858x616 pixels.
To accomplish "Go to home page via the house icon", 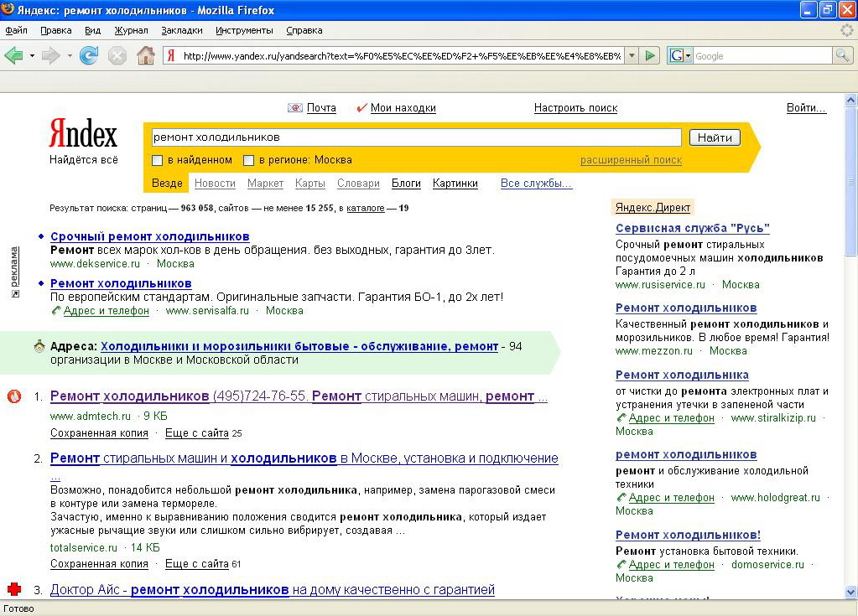I will [x=146, y=56].
